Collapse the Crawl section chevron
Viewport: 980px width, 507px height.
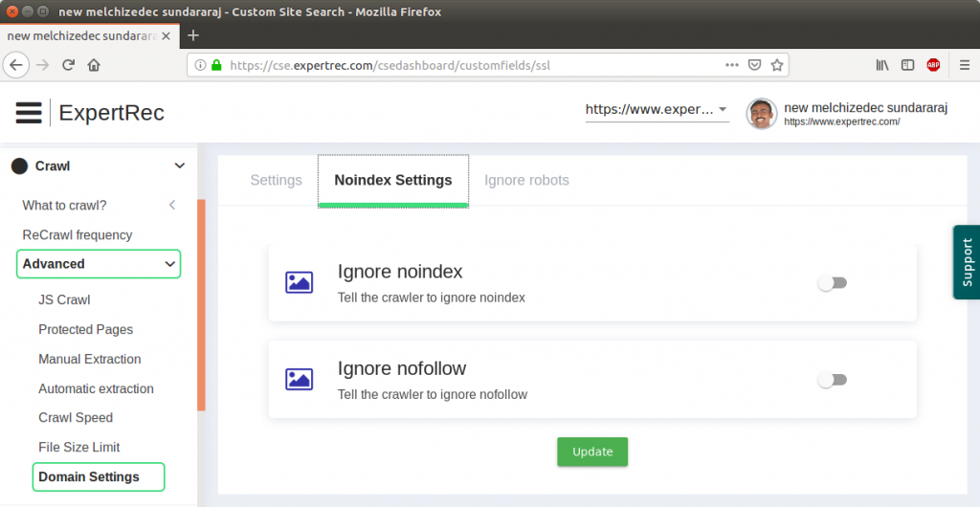click(179, 166)
